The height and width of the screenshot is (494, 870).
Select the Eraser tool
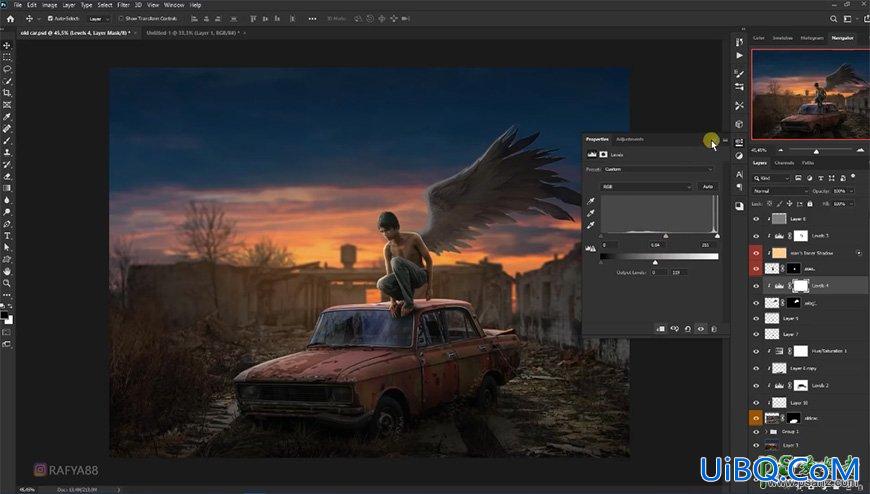pyautogui.click(x=7, y=176)
